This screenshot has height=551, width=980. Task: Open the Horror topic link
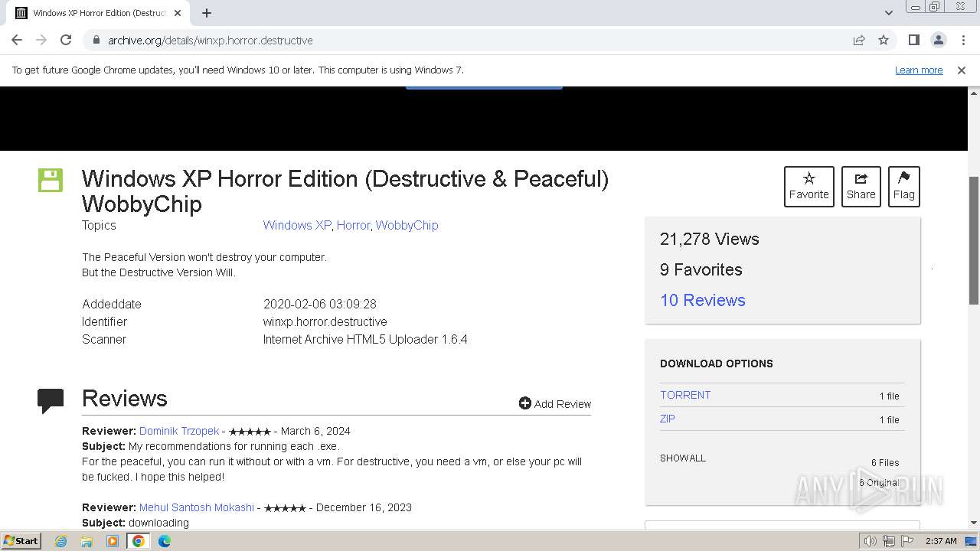[x=354, y=225]
